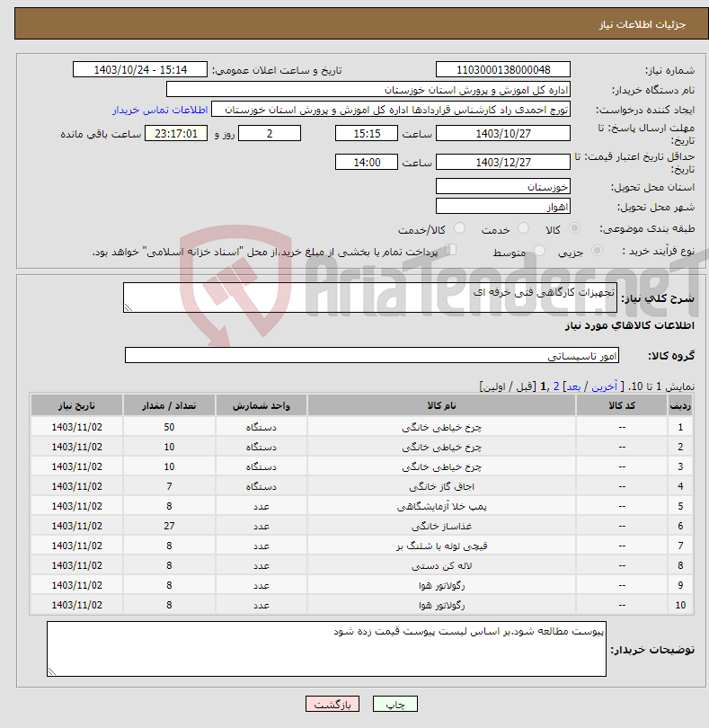Click the واحد شمارش column header
The height and width of the screenshot is (728, 709).
tap(261, 405)
